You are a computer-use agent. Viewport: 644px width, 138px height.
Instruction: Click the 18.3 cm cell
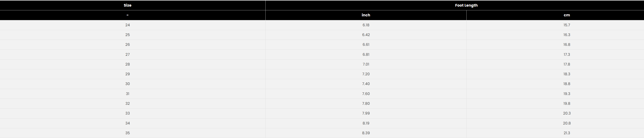567,74
